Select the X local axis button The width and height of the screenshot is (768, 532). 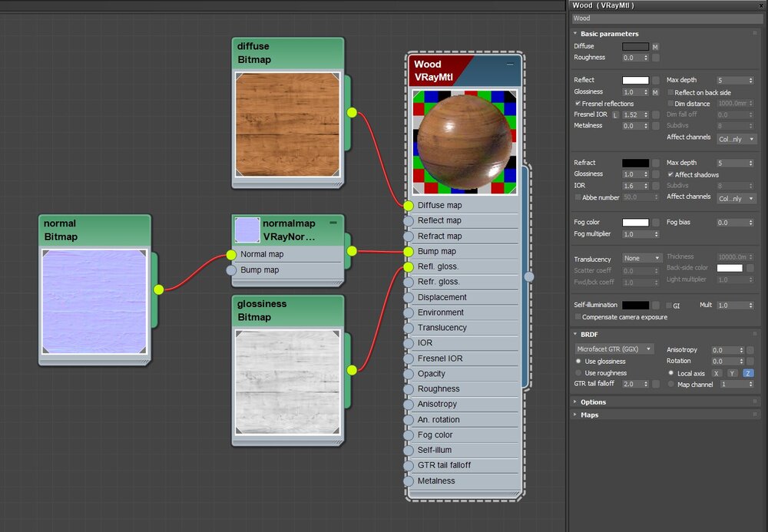tap(717, 373)
